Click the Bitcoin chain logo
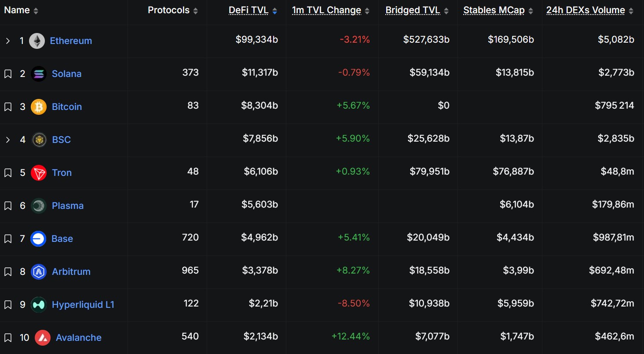Image resolution: width=644 pixels, height=354 pixels. (39, 106)
